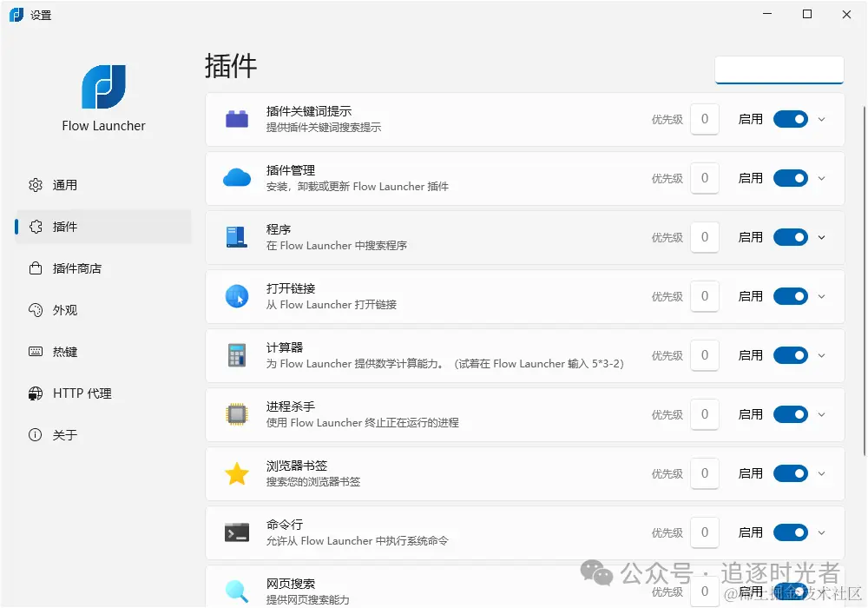Click the plugin search box

click(779, 69)
